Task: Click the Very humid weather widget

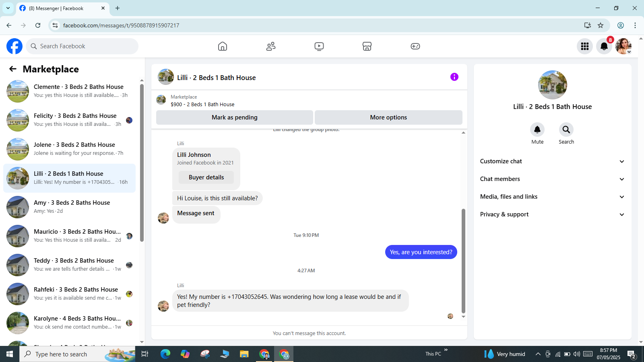Action: (x=505, y=354)
